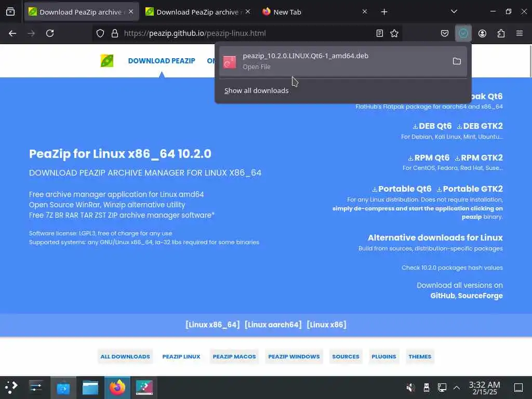Close the first PeaZip tab
Viewport: 532px width, 399px height.
coord(131,12)
